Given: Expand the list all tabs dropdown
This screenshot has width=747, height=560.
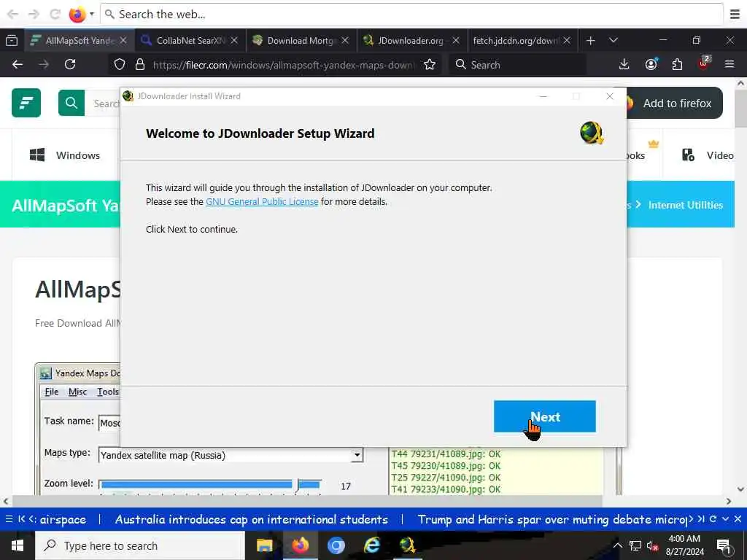Looking at the screenshot, I should 613,41.
